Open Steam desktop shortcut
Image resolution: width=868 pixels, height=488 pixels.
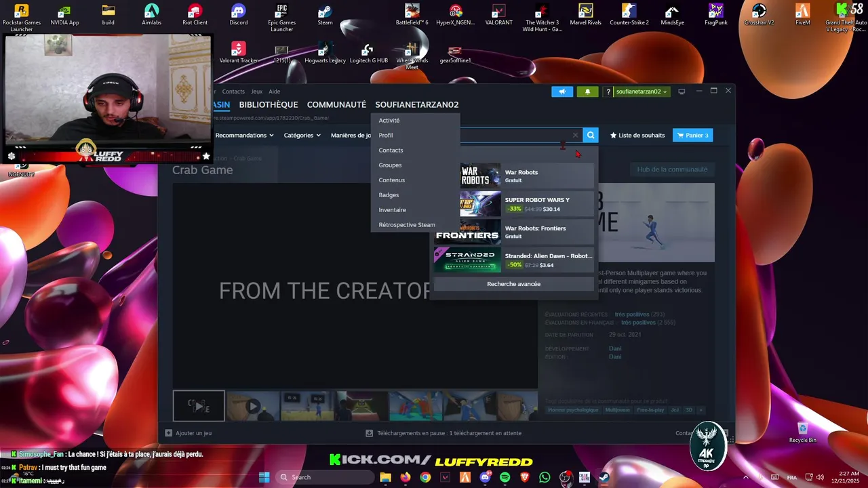(325, 15)
